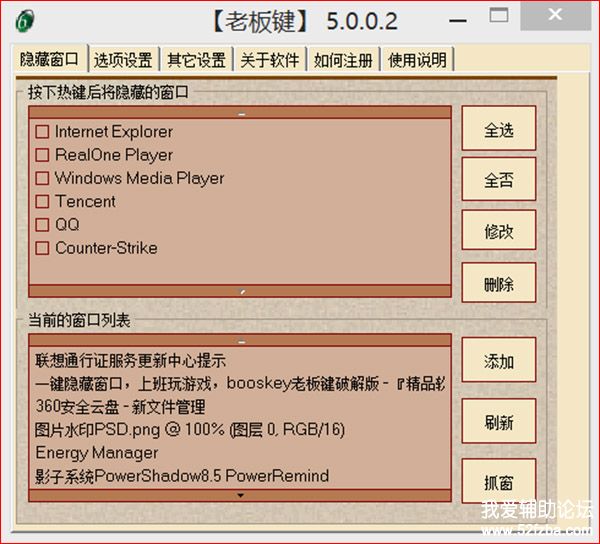Screen dimensions: 600x544
Task: Toggle the Tencent checkbox
Action: click(42, 202)
